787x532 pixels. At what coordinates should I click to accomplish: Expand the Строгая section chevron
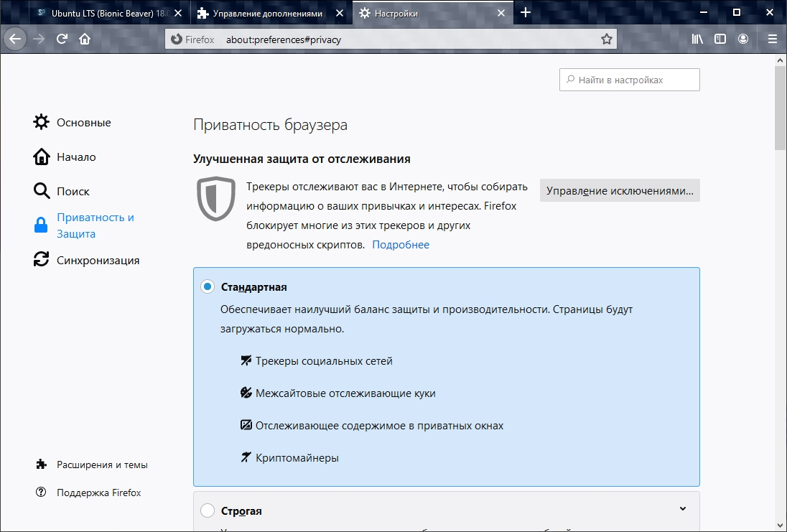[x=682, y=509]
